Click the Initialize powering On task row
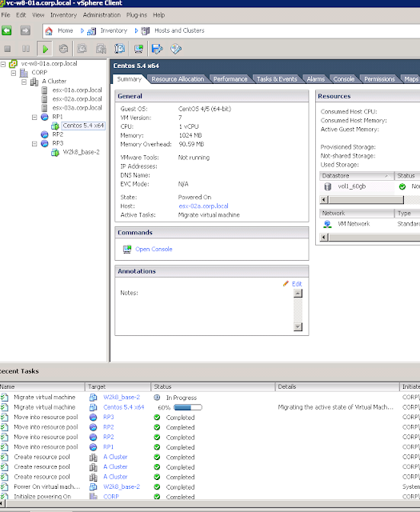The image size is (420, 512). pyautogui.click(x=209, y=496)
